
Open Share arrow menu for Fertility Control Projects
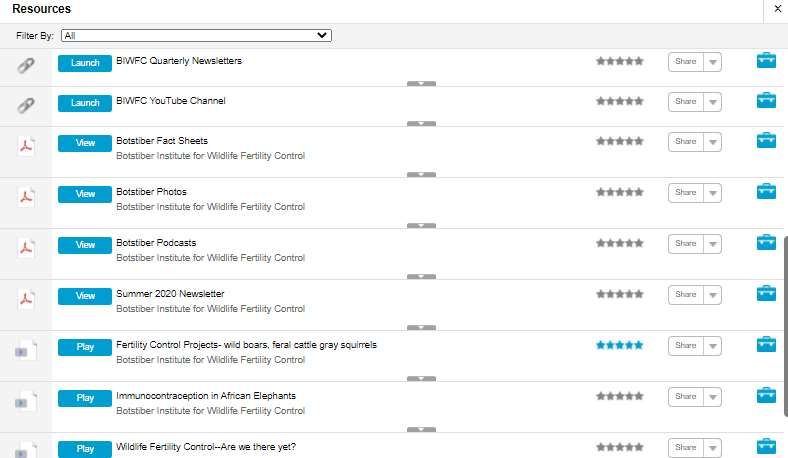713,346
